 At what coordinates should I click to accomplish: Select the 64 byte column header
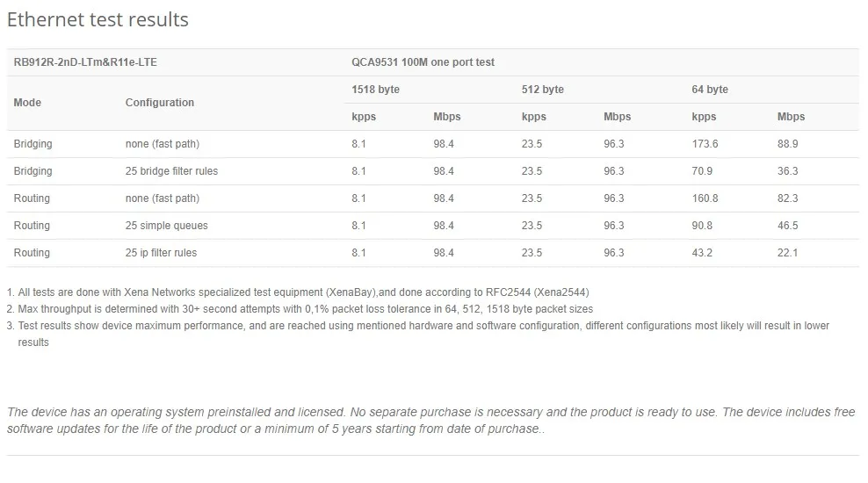tap(710, 89)
